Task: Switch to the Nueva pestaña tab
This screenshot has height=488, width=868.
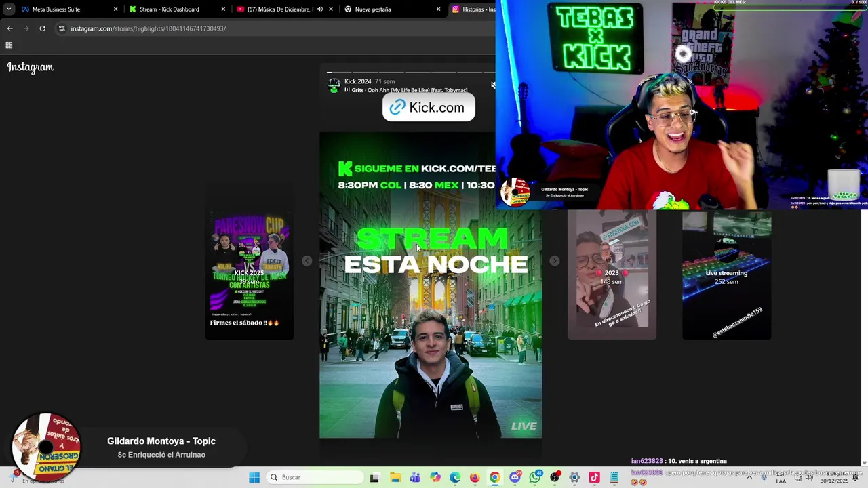Action: 393,9
